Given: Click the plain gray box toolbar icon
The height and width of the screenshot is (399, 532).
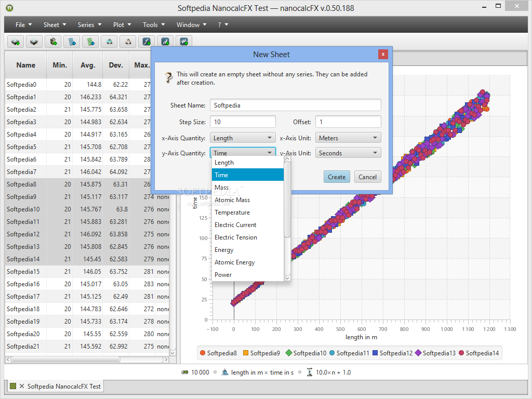Looking at the screenshot, I should click(x=34, y=42).
